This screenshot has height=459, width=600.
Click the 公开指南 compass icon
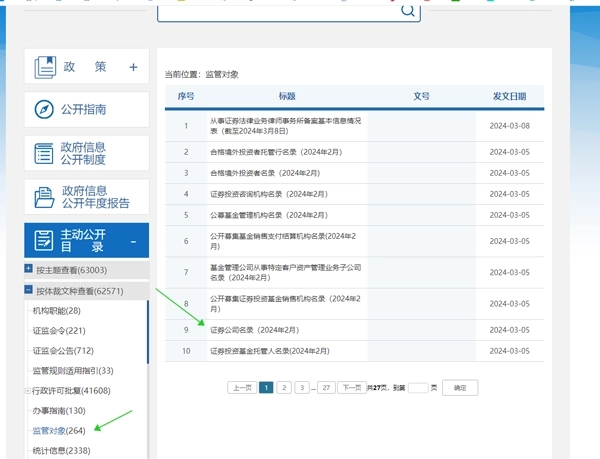point(45,110)
